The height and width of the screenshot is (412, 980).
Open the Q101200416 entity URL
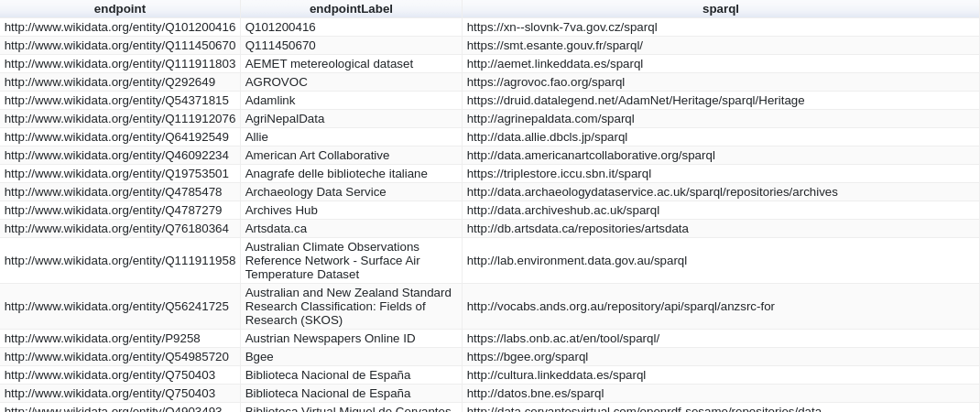point(119,27)
